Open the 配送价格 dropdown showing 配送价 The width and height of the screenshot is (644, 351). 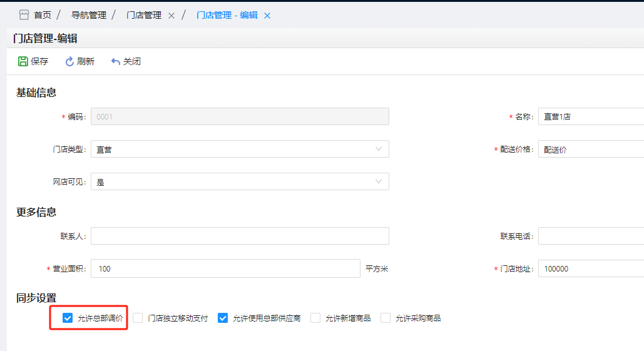(591, 149)
